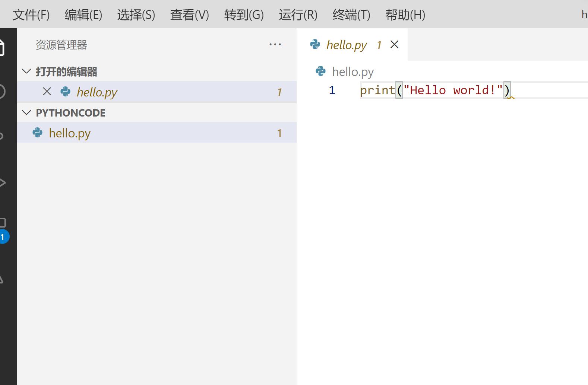The height and width of the screenshot is (385, 588).
Task: Open the 终端(T) menu
Action: (351, 15)
